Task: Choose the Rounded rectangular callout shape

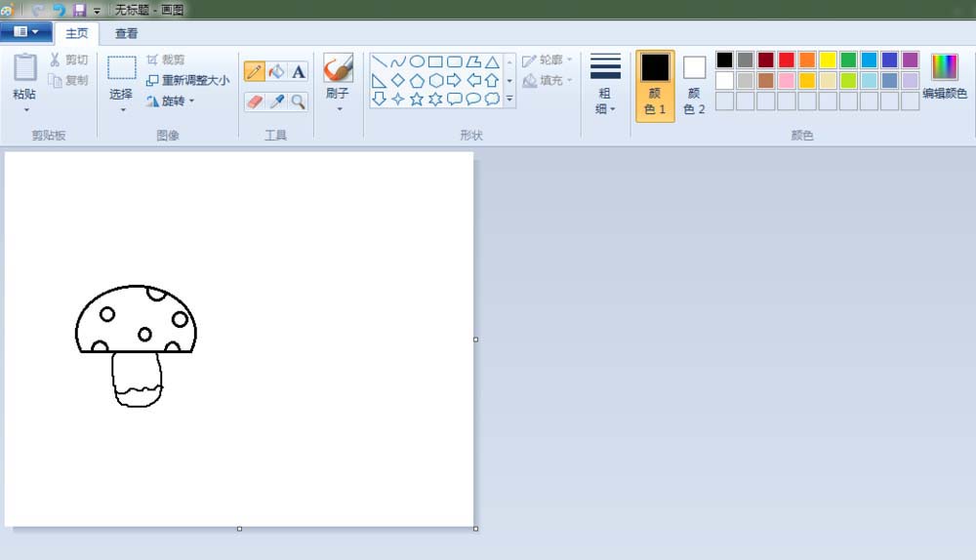Action: (x=455, y=99)
